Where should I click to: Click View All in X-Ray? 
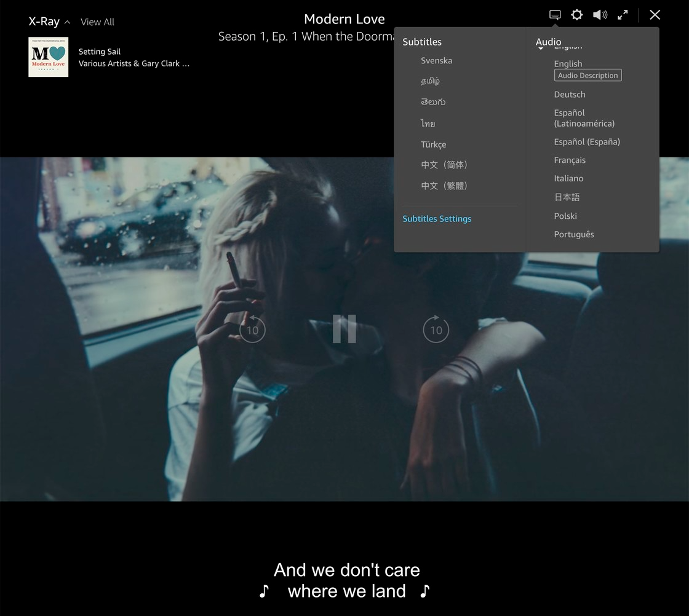pos(97,22)
